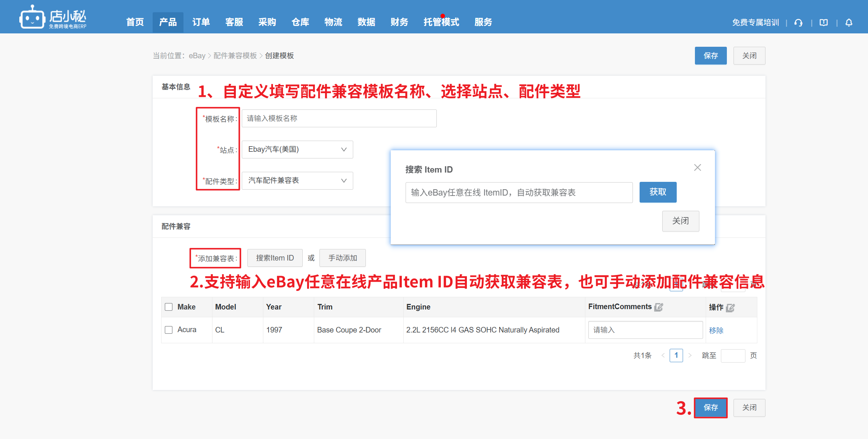Expand the 站点 Ebay汽车(美国) dropdown

click(297, 150)
